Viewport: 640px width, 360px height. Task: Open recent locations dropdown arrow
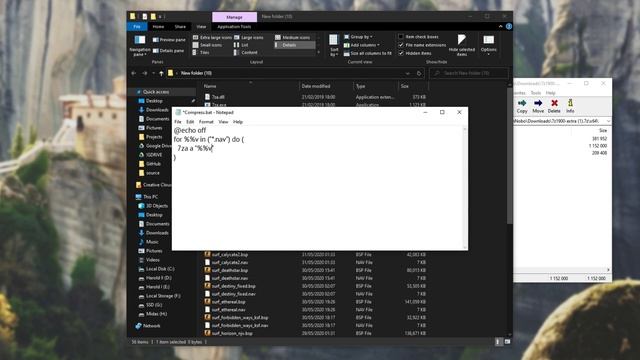click(x=153, y=73)
